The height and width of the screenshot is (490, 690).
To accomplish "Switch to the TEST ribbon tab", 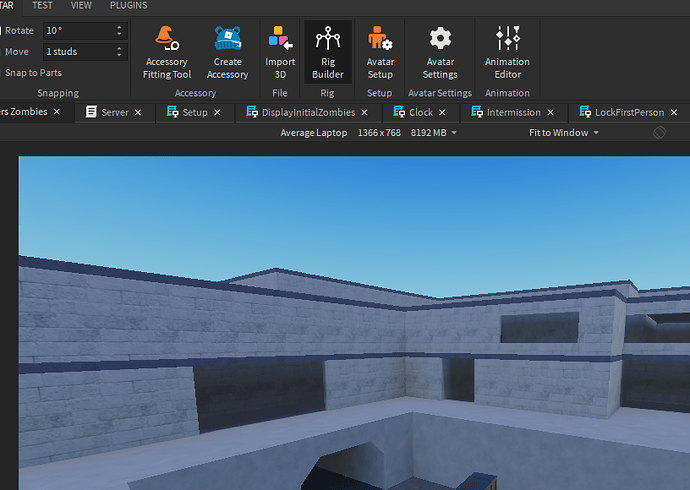I will (x=42, y=5).
